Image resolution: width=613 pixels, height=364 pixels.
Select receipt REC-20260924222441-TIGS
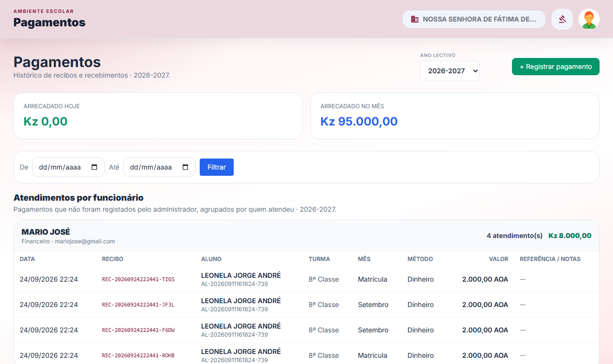coord(138,279)
